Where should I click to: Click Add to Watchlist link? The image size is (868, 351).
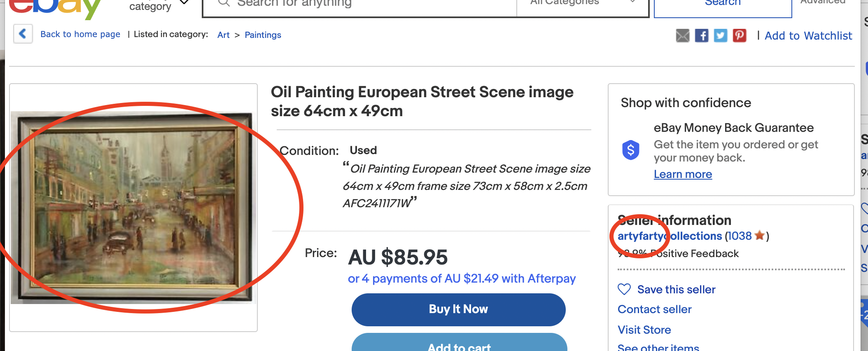pyautogui.click(x=808, y=36)
